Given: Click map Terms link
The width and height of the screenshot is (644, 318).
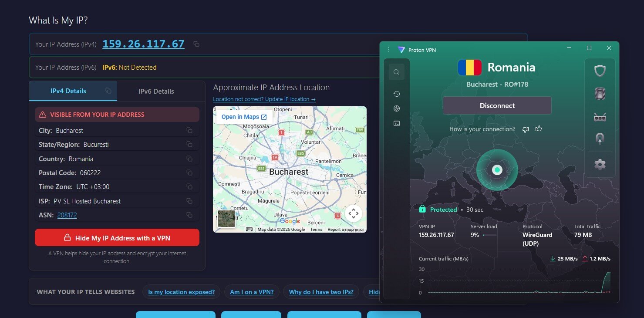Looking at the screenshot, I should point(316,230).
